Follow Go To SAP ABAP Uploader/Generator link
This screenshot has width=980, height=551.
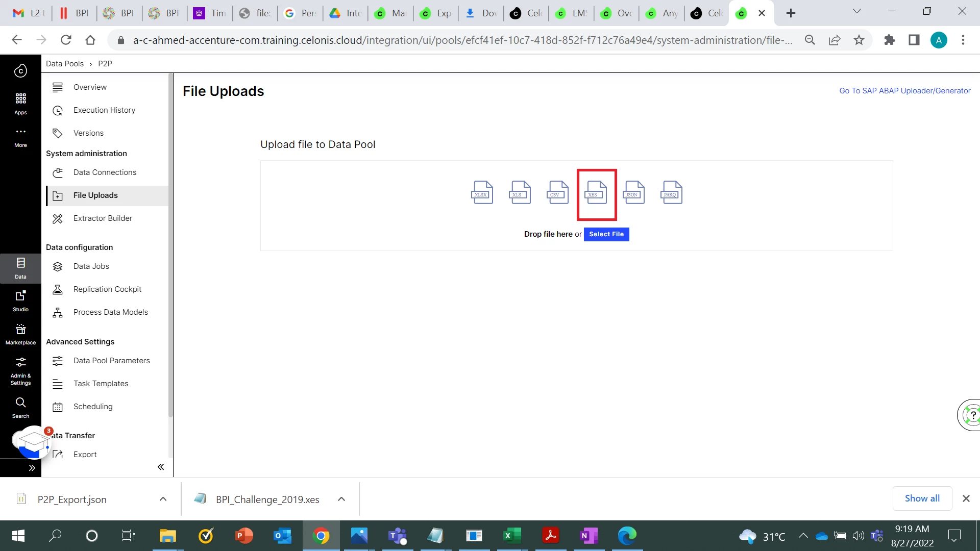904,91
